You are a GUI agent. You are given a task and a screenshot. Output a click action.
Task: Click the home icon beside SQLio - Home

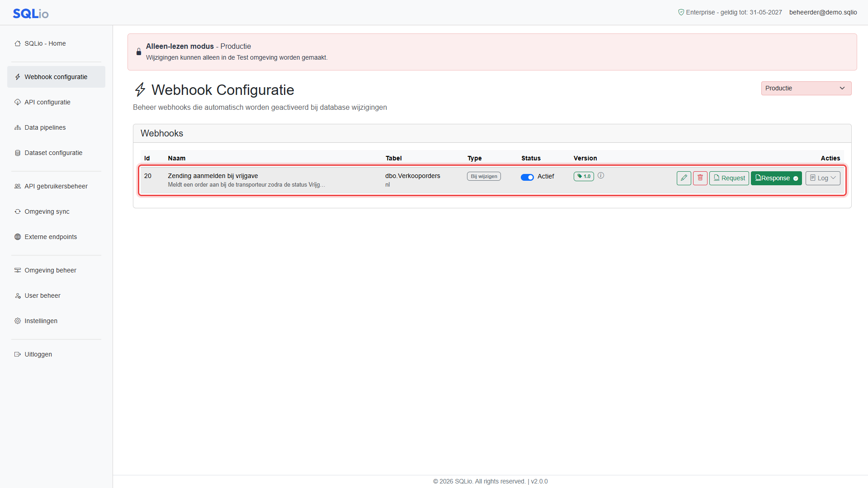[x=18, y=44]
